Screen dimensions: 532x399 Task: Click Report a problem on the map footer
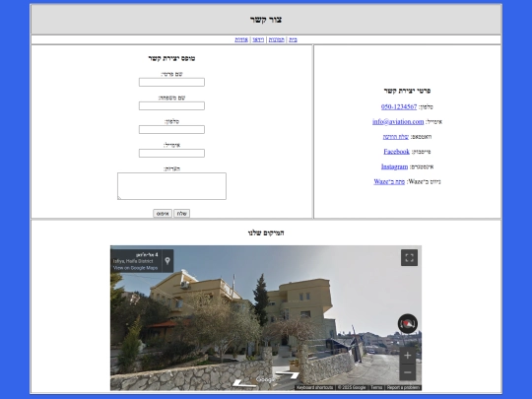pos(403,387)
